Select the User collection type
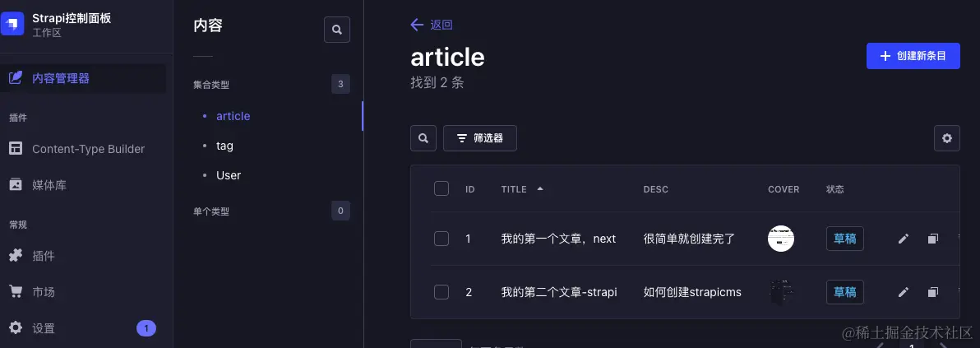This screenshot has width=980, height=348. click(228, 175)
